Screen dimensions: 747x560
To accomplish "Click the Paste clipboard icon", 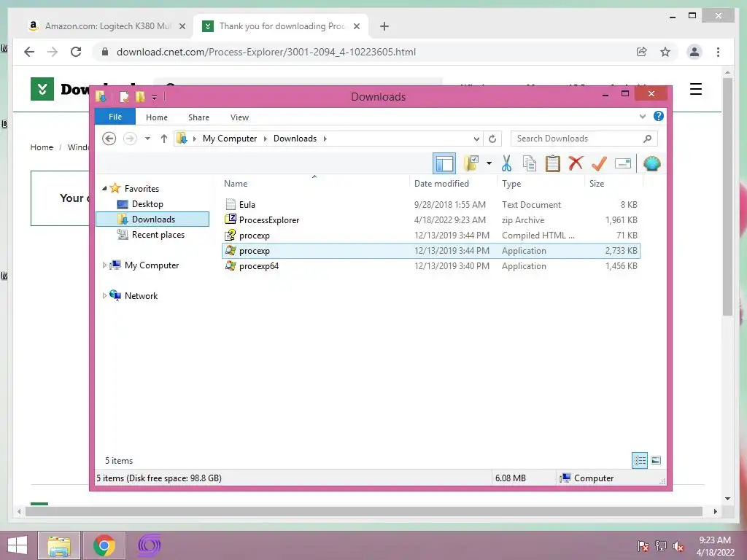I will tap(553, 164).
